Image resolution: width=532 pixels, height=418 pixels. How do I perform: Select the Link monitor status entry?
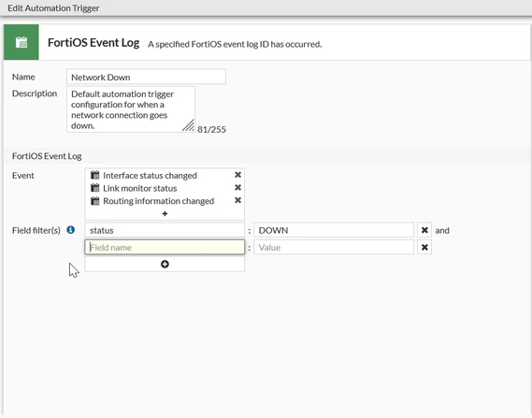[x=140, y=188]
